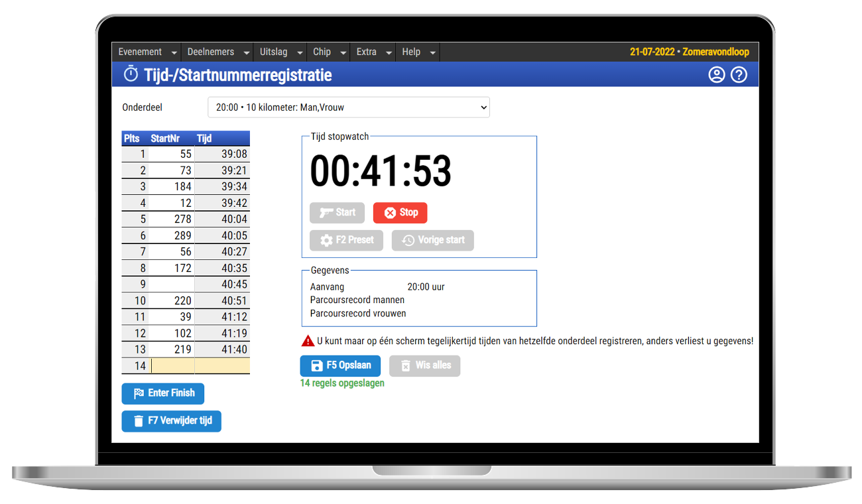Click the Plts column header
This screenshot has width=862, height=504.
pos(132,139)
